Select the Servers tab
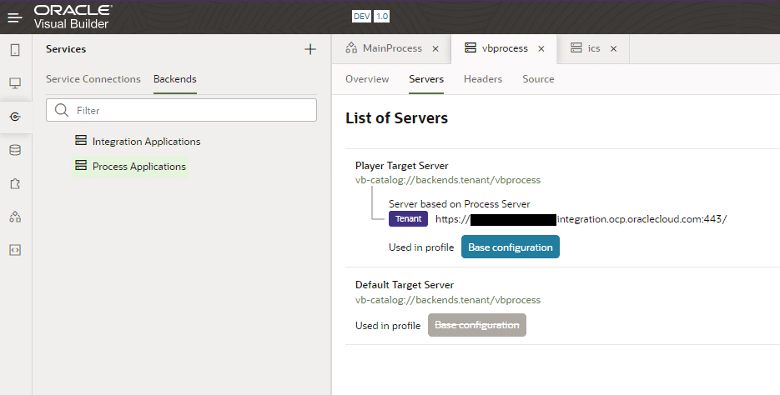 pos(426,79)
